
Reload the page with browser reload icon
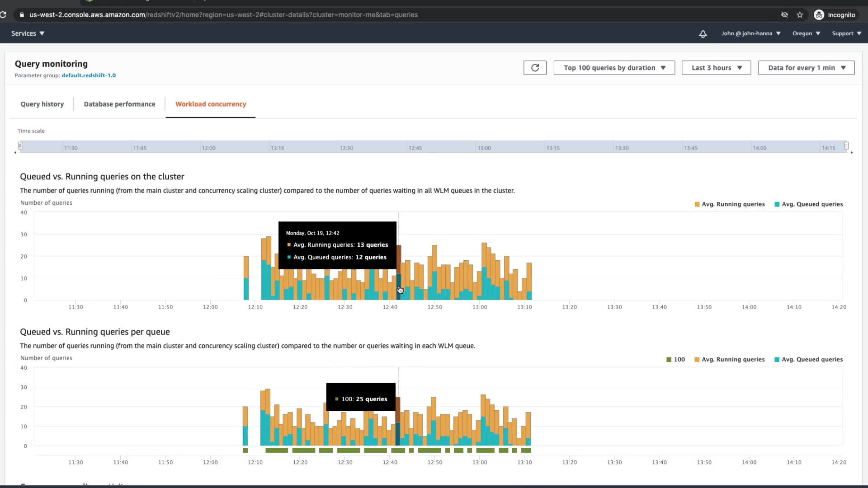3,15
